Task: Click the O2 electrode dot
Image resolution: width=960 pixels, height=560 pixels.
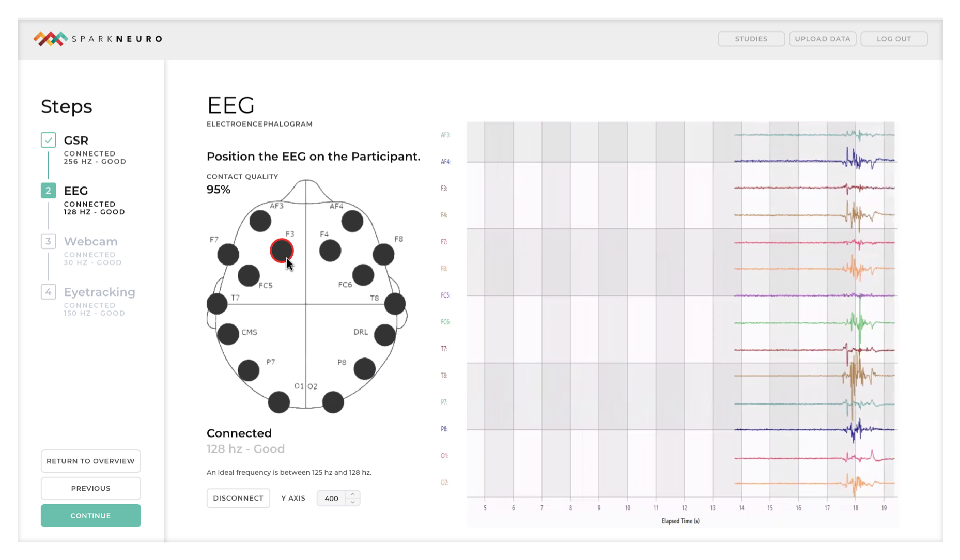Action: tap(333, 402)
